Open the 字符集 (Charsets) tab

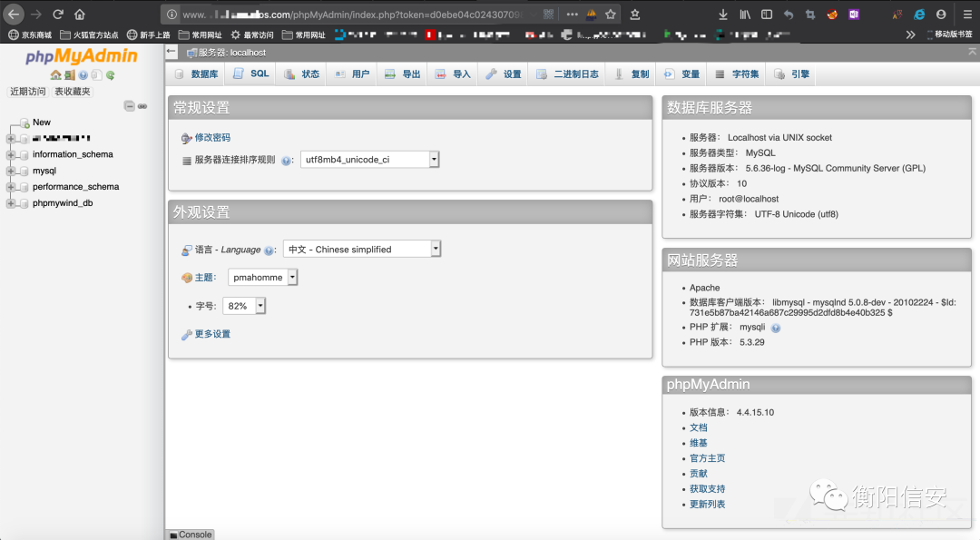[x=738, y=74]
